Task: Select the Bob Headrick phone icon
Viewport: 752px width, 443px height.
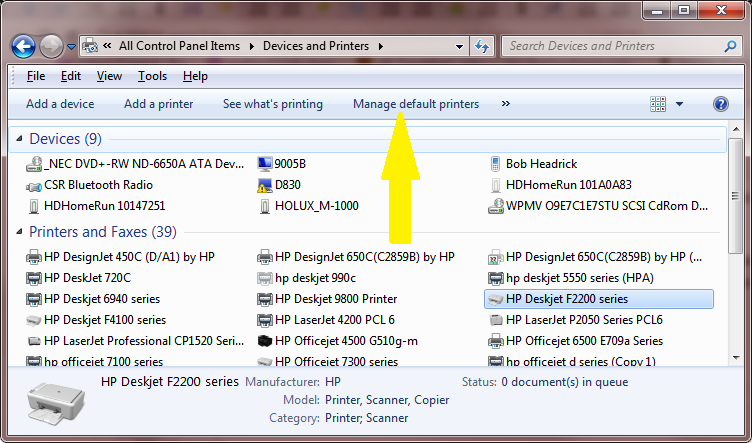Action: pos(495,164)
